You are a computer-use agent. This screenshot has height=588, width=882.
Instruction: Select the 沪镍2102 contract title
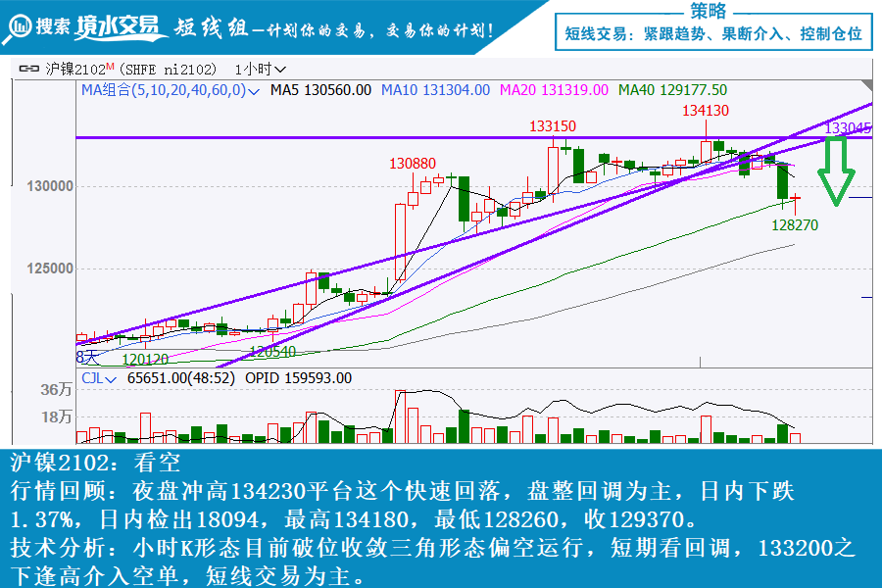click(74, 70)
